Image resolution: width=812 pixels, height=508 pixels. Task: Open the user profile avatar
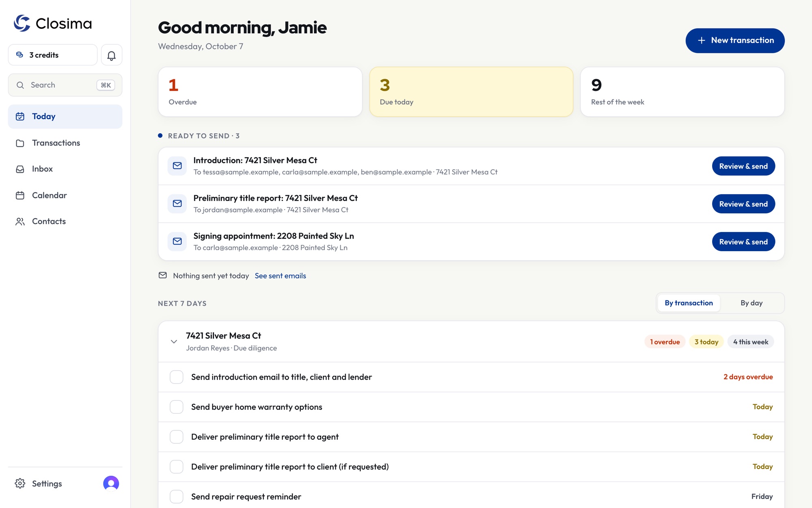point(111,484)
